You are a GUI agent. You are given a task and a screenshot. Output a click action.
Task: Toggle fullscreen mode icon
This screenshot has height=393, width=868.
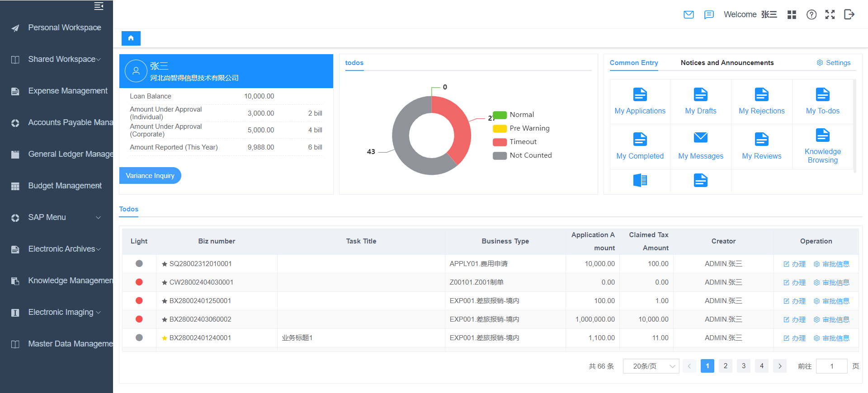tap(830, 15)
